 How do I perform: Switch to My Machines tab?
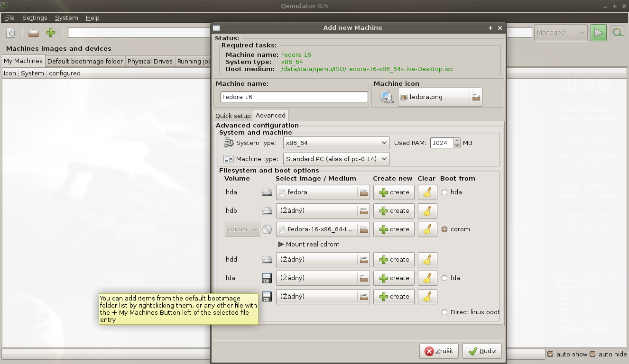click(x=23, y=61)
